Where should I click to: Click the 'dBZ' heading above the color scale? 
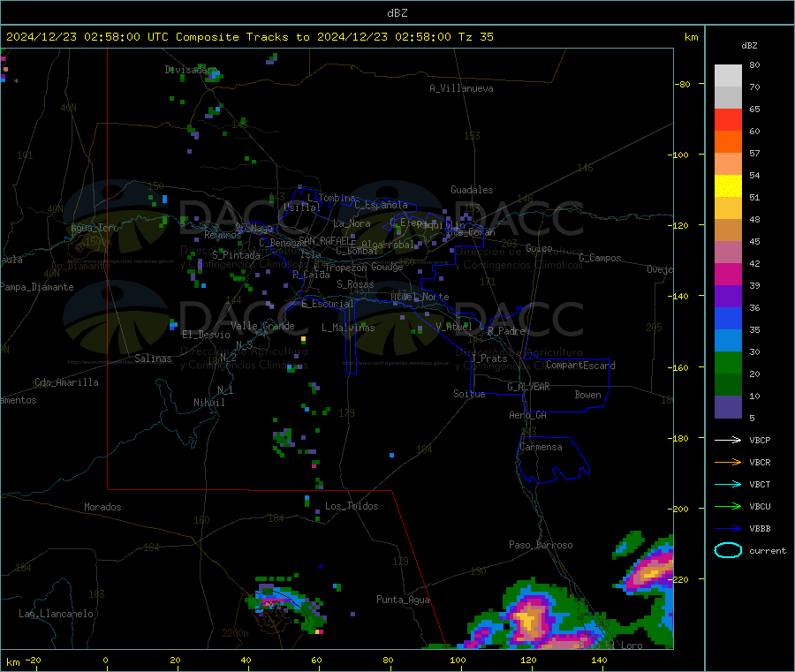point(749,46)
